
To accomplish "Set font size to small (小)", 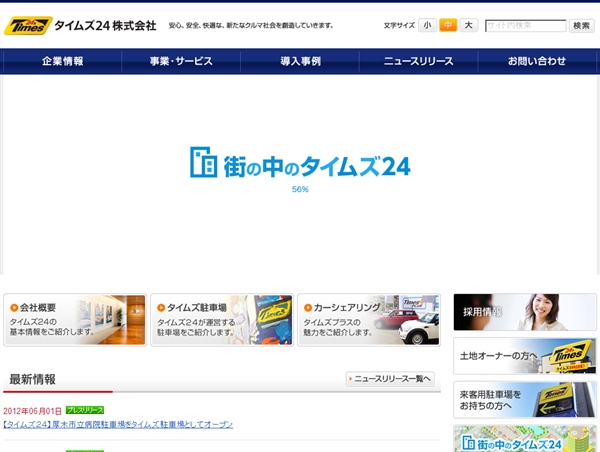I will [427, 26].
